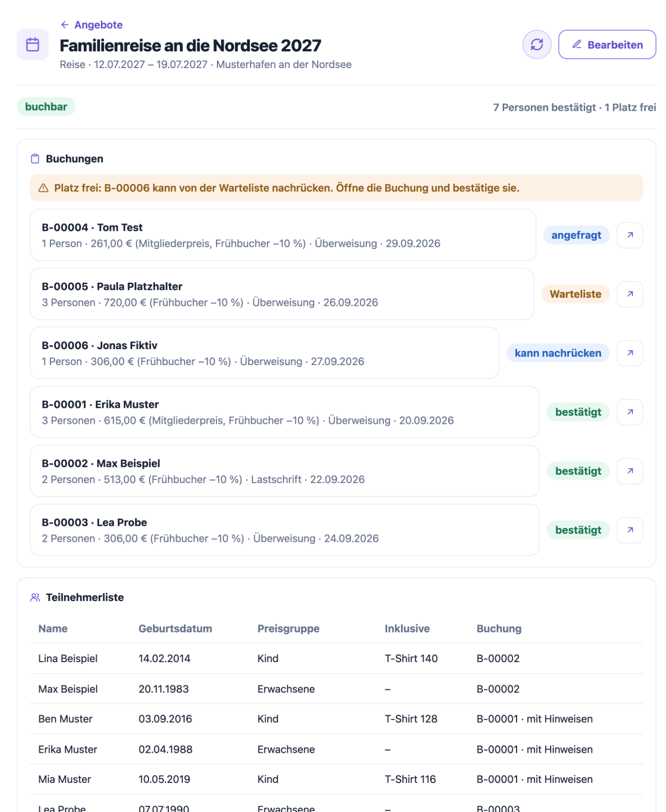Click the 'Inklusive' column header
This screenshot has height=812, width=666.
point(407,629)
